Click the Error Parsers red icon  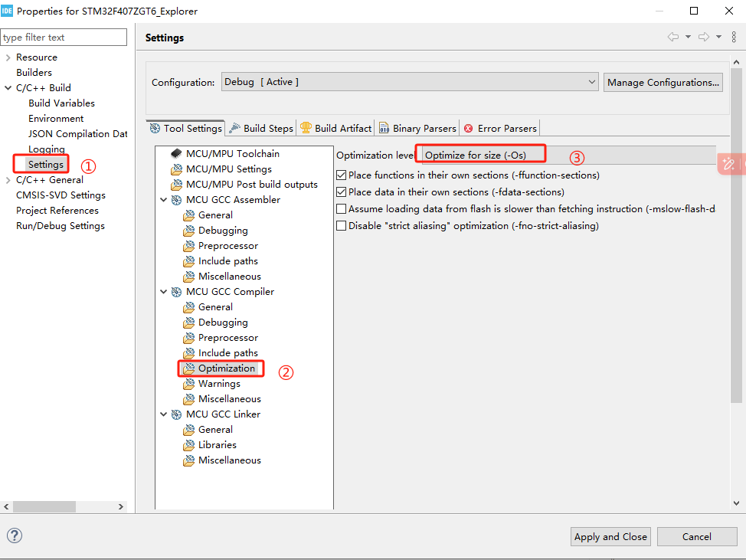pyautogui.click(x=468, y=129)
